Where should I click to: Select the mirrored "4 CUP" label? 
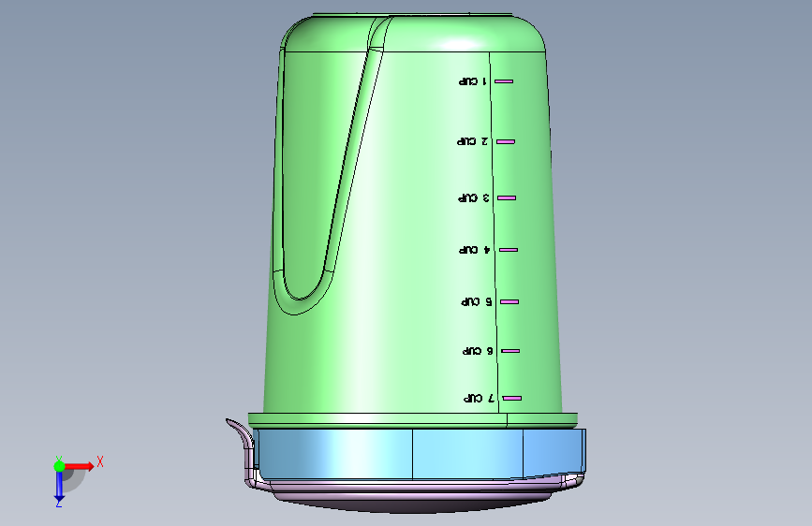[474, 250]
